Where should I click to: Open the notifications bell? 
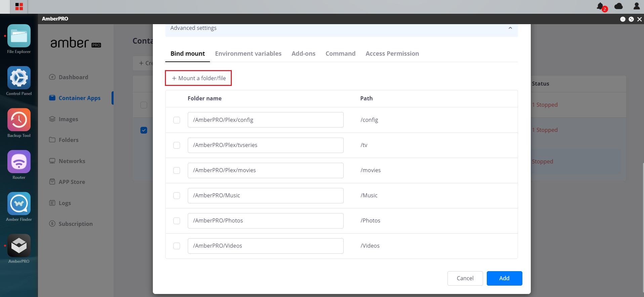click(600, 6)
